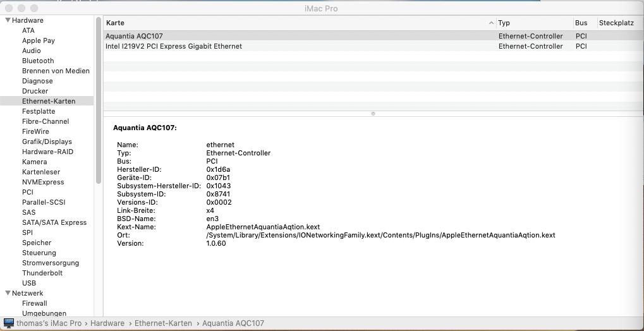Click the Kext-Name value AppleEthernetAquantiaAqtion.kext
Screen dimensions: 644x331
[263, 227]
